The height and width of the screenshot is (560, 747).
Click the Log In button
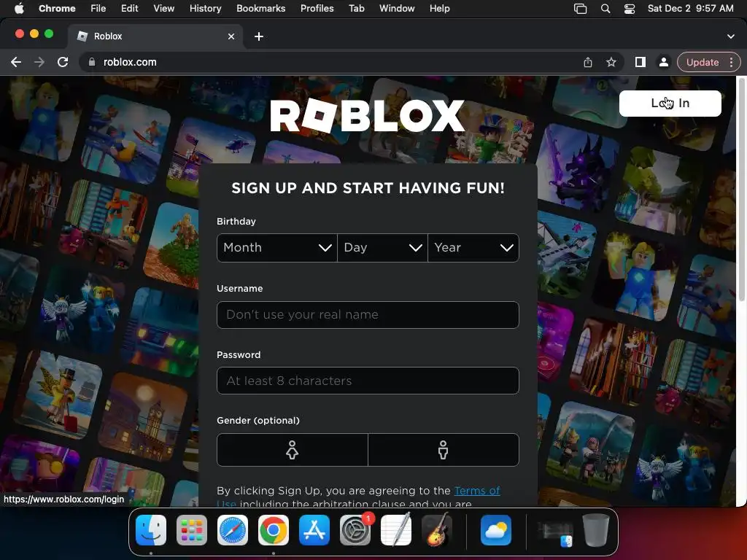tap(670, 104)
